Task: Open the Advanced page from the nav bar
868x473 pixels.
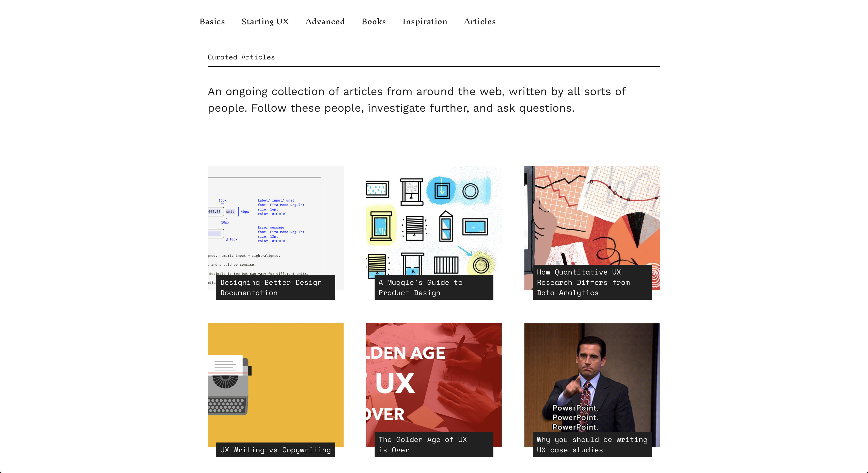Action: pyautogui.click(x=324, y=21)
